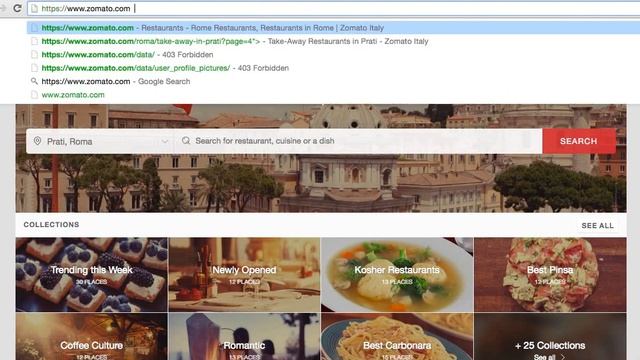View the Best Pinsa collection

550,275
